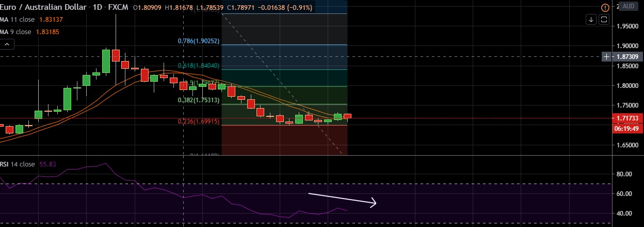Click the MA 11 value 1.83137
Image resolution: width=644 pixels, height=227 pixels.
tap(51, 20)
